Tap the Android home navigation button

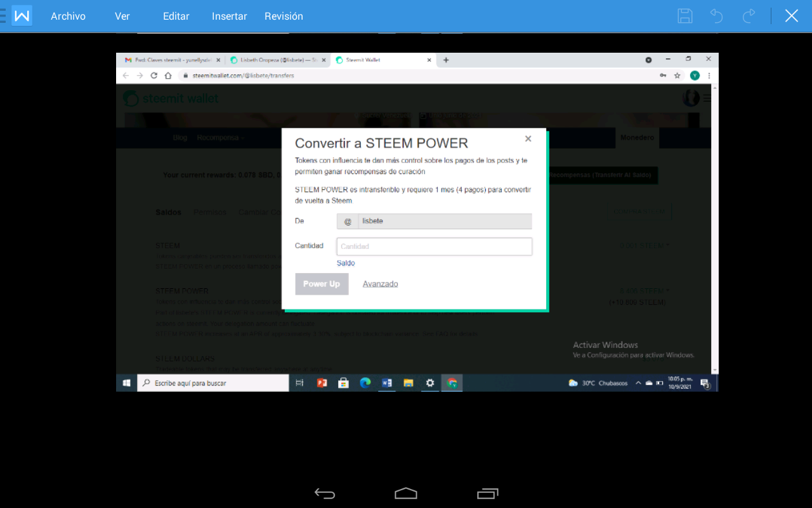click(406, 493)
